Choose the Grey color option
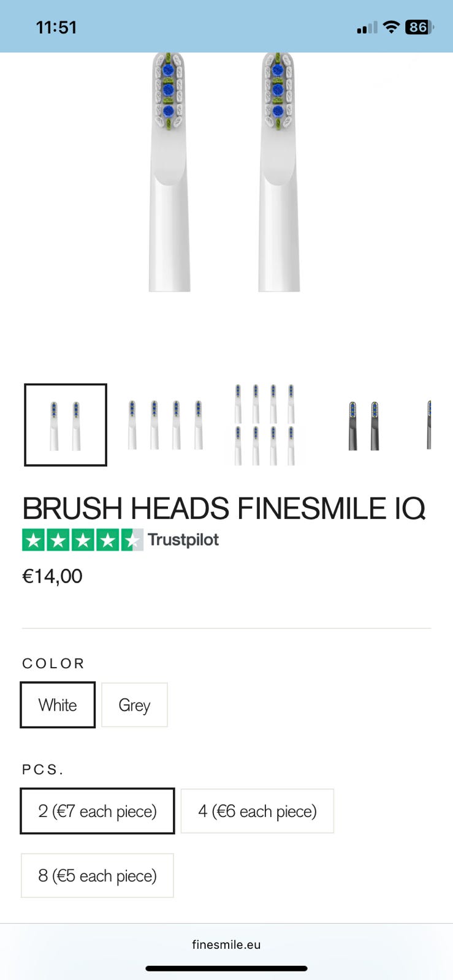Screen dimensions: 453x980 134,705
